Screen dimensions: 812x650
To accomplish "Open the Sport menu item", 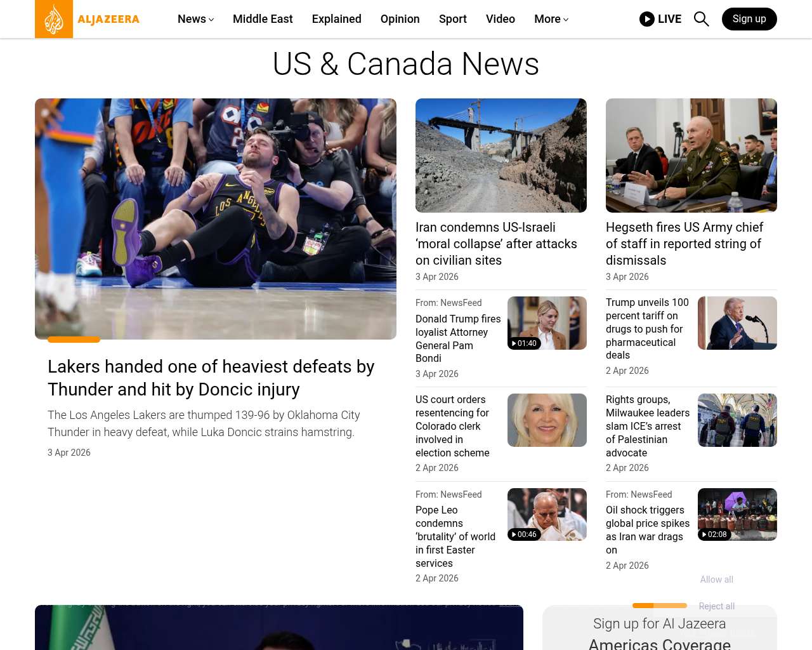I will point(452,19).
